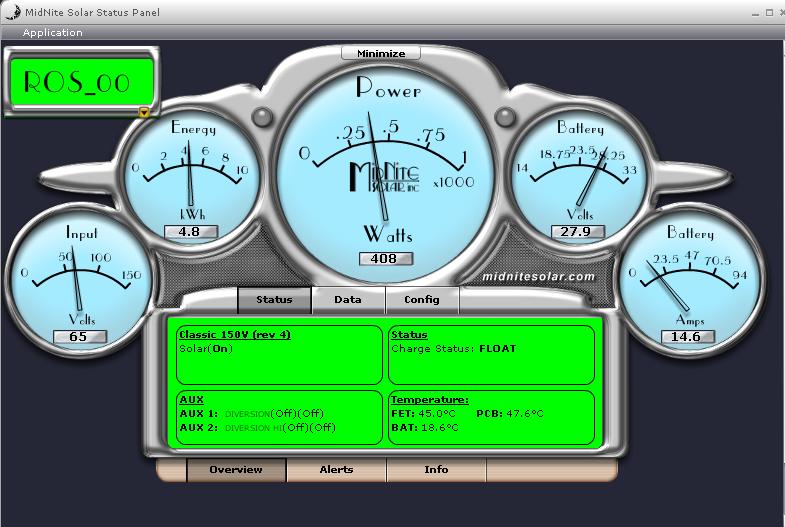Click the Energy kWh gauge
785x527 pixels.
pos(191,178)
